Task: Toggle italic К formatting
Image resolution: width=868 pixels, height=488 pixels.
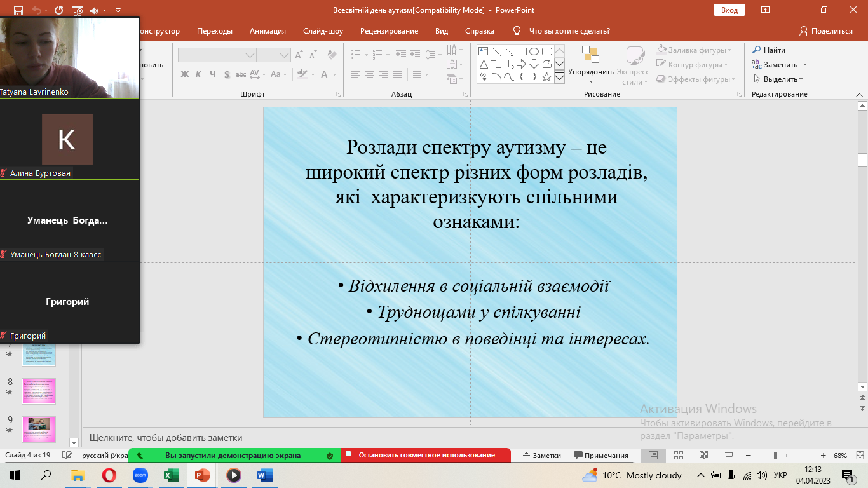Action: coord(198,74)
